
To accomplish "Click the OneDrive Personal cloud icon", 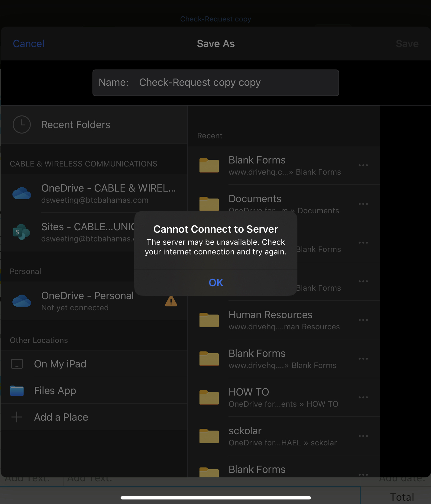I will (x=22, y=301).
